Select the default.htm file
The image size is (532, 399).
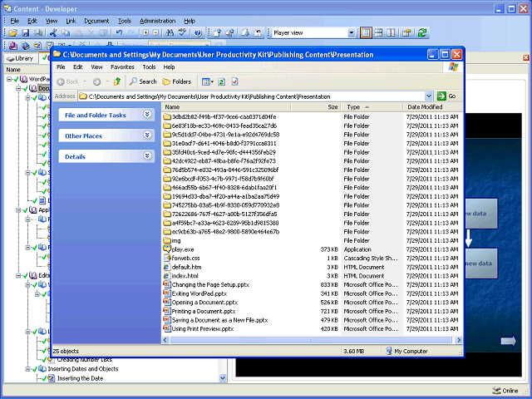pos(186,267)
